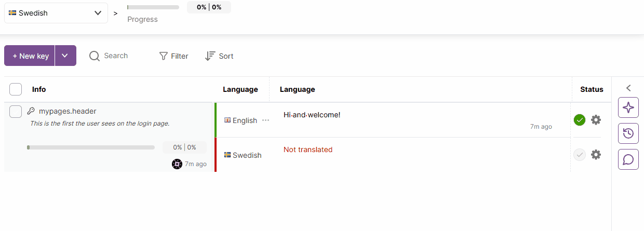Click the Not translated Swedish text
644x231 pixels.
(x=308, y=150)
